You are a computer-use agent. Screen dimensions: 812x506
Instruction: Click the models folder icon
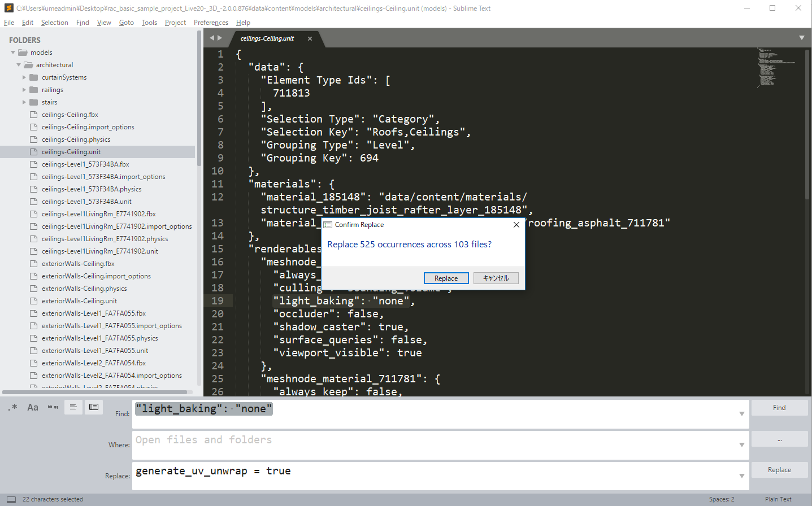23,53
